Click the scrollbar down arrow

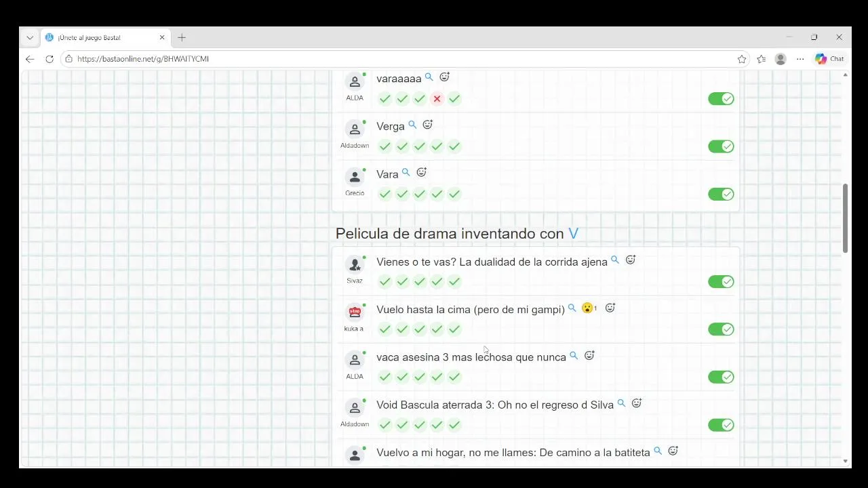pyautogui.click(x=845, y=461)
